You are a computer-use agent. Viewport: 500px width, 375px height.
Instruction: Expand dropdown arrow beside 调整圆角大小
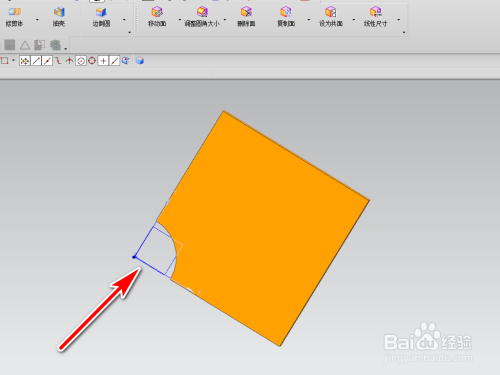point(225,20)
